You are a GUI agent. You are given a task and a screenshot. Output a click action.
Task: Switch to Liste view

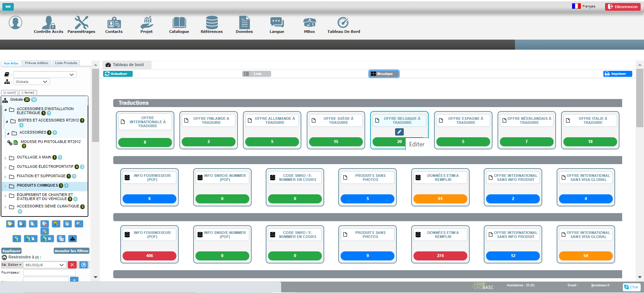tap(257, 74)
